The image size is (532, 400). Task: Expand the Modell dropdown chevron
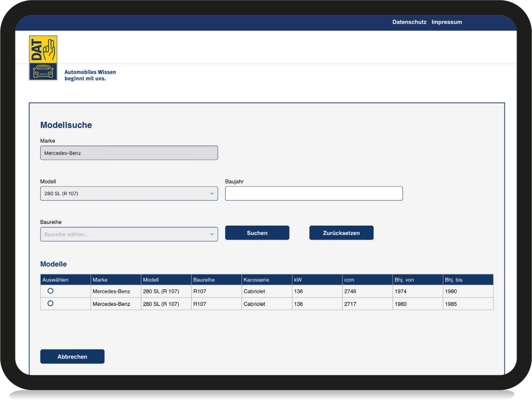pos(212,193)
